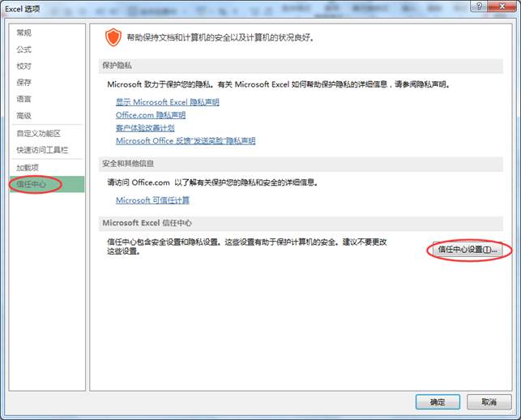The height and width of the screenshot is (420, 521).
Task: Switch to the 校对 settings
Action: pyautogui.click(x=24, y=66)
